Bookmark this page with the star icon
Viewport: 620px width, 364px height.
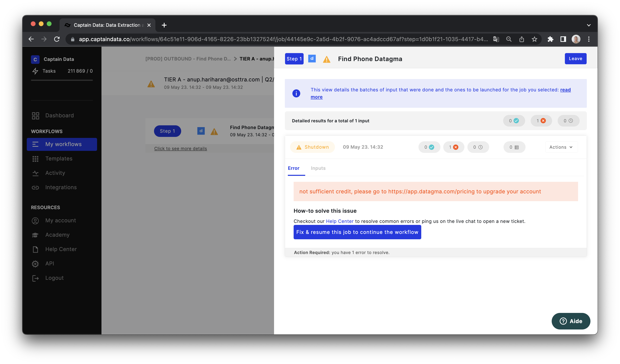point(534,39)
